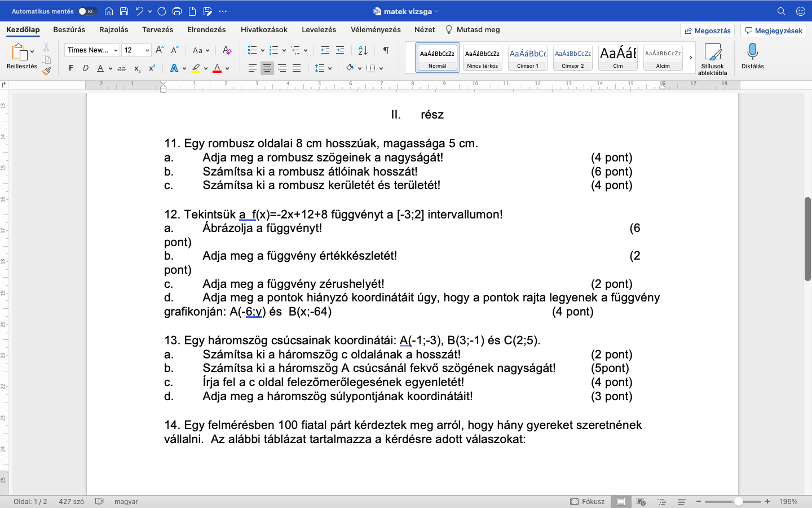Toggle bold formatting with F button
The image size is (812, 508).
[x=70, y=68]
